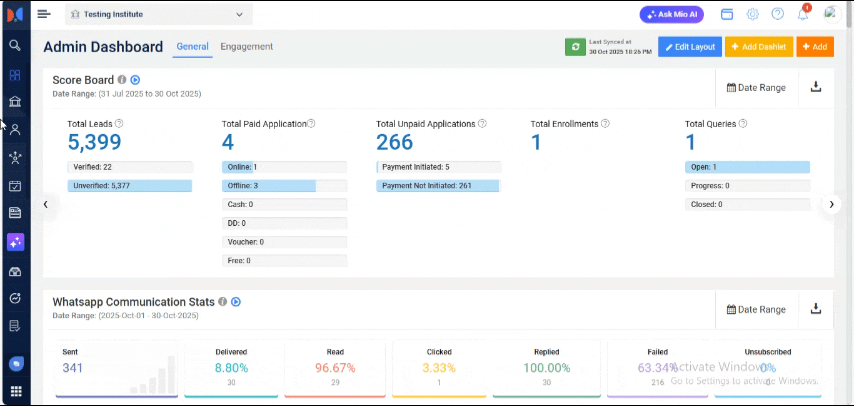Click the help question mark in the top bar
Viewport: 854px width, 406px height.
[x=777, y=14]
